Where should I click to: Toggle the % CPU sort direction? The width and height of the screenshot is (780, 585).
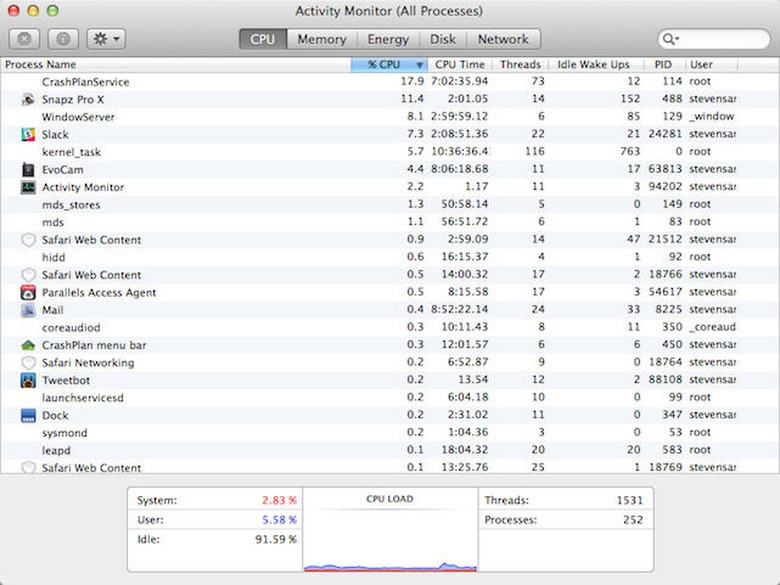coord(390,65)
